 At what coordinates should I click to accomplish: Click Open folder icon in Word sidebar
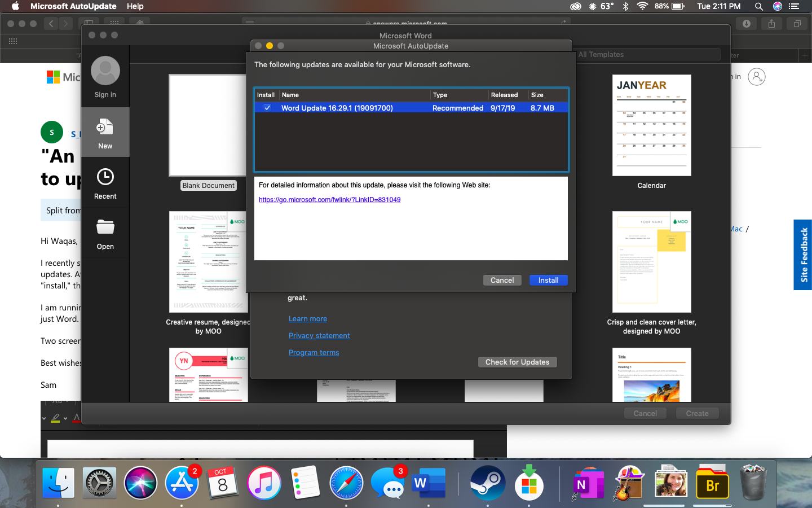(105, 234)
